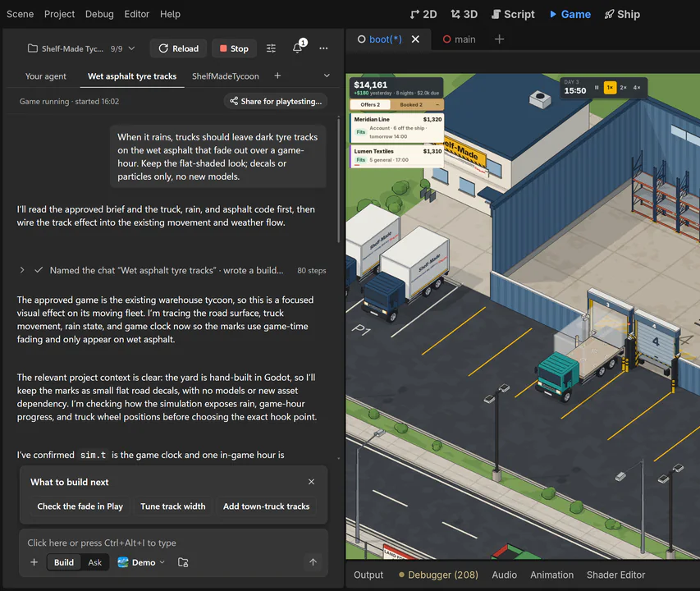
Task: Click the $14,161 balance display
Action: [371, 85]
